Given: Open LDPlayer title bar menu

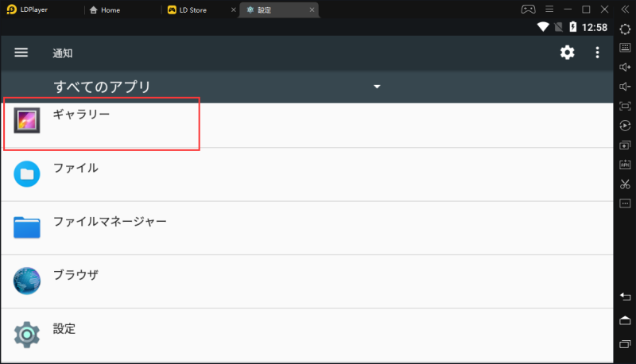Looking at the screenshot, I should click(549, 10).
